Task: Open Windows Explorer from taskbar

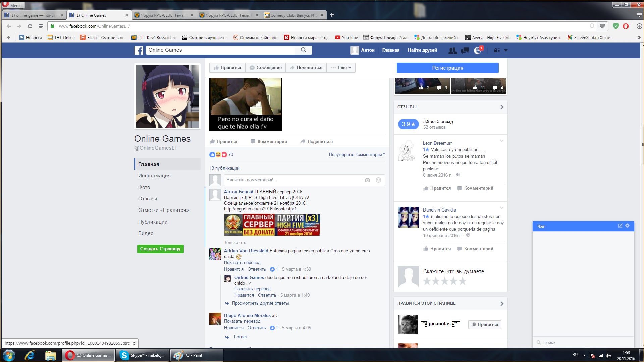Action: coord(50,355)
